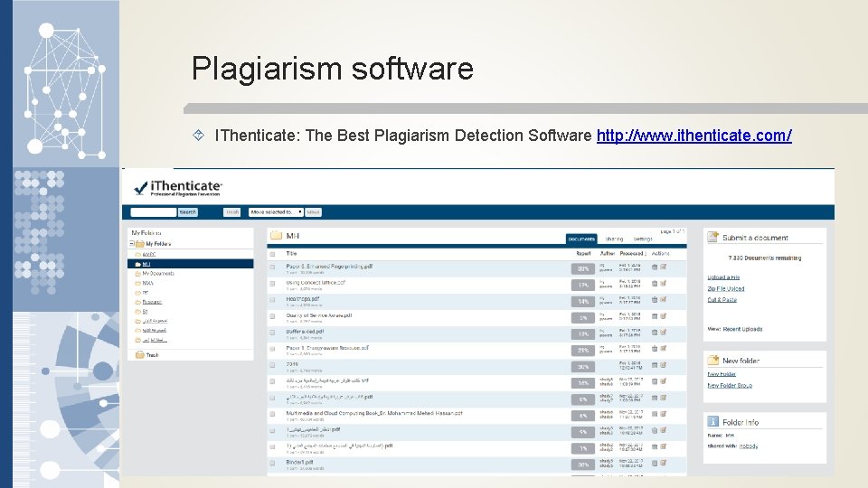Click the Trash toolbar button

coord(232,211)
